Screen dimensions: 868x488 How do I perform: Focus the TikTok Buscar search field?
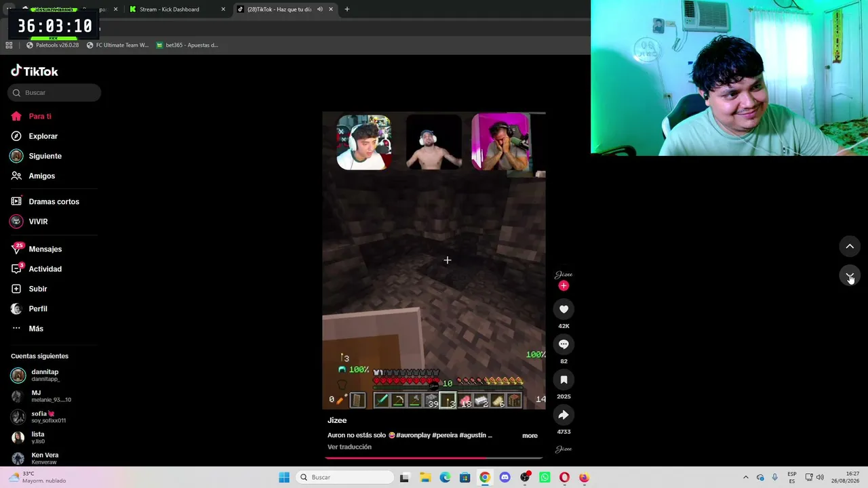pyautogui.click(x=54, y=93)
